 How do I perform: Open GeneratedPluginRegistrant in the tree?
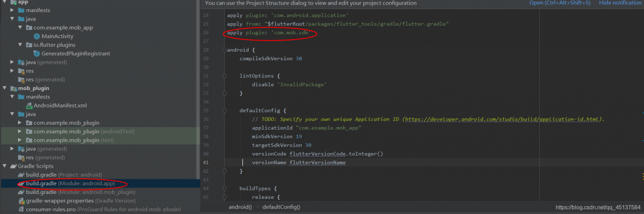75,53
